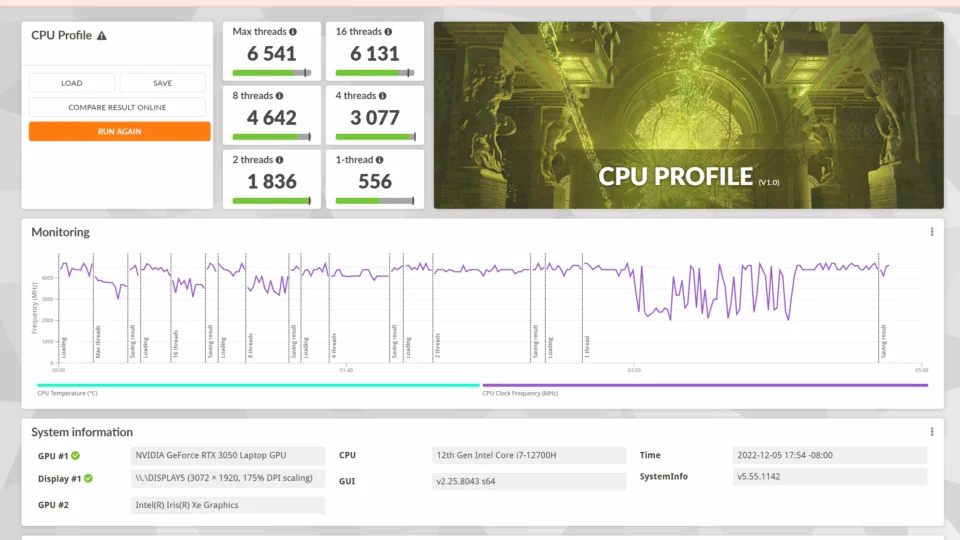The height and width of the screenshot is (540, 960).
Task: Click the Monitoring section heading
Action: pyautogui.click(x=60, y=232)
